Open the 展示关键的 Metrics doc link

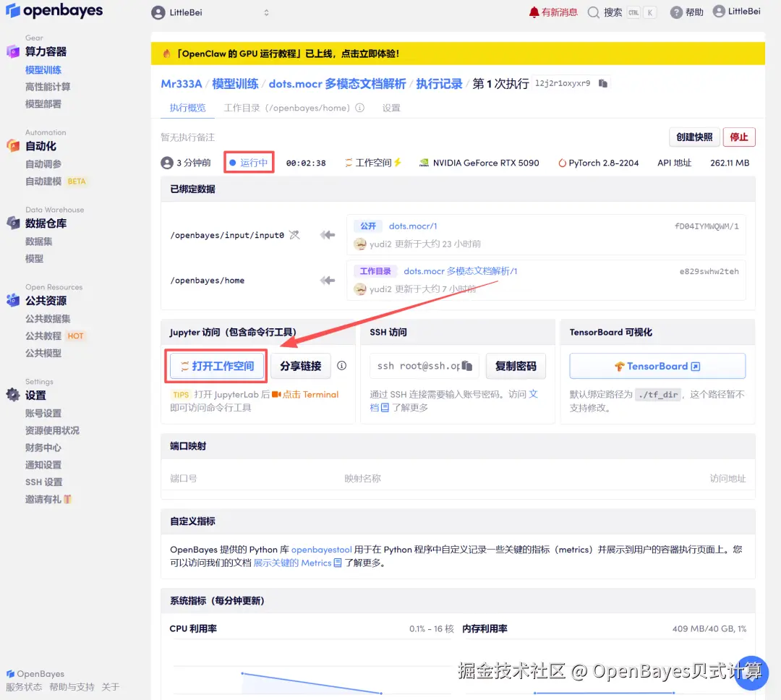(297, 563)
